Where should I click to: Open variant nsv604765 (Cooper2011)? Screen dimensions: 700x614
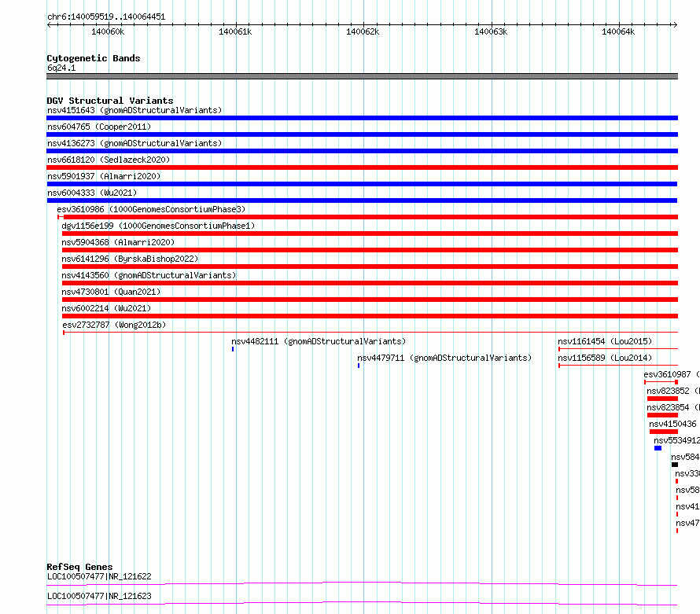click(362, 134)
